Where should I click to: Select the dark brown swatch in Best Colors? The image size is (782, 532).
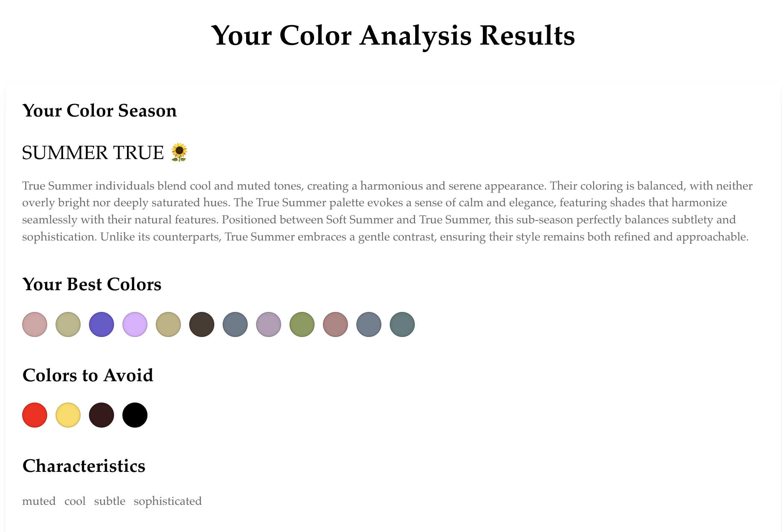click(202, 324)
